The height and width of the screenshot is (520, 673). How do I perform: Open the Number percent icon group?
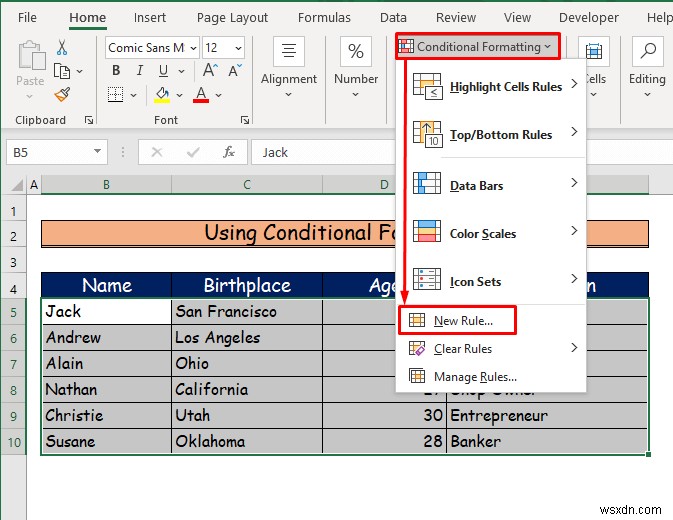tap(356, 51)
